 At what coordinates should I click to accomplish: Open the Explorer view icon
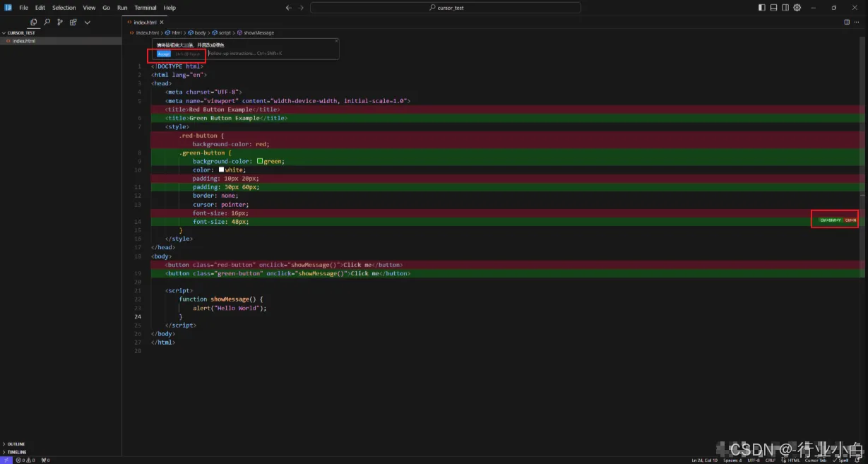coord(34,23)
